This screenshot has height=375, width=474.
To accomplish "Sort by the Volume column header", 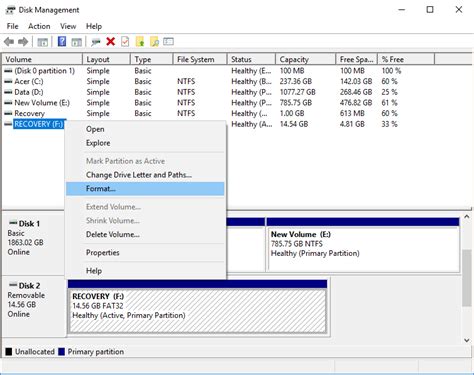I will click(x=42, y=59).
